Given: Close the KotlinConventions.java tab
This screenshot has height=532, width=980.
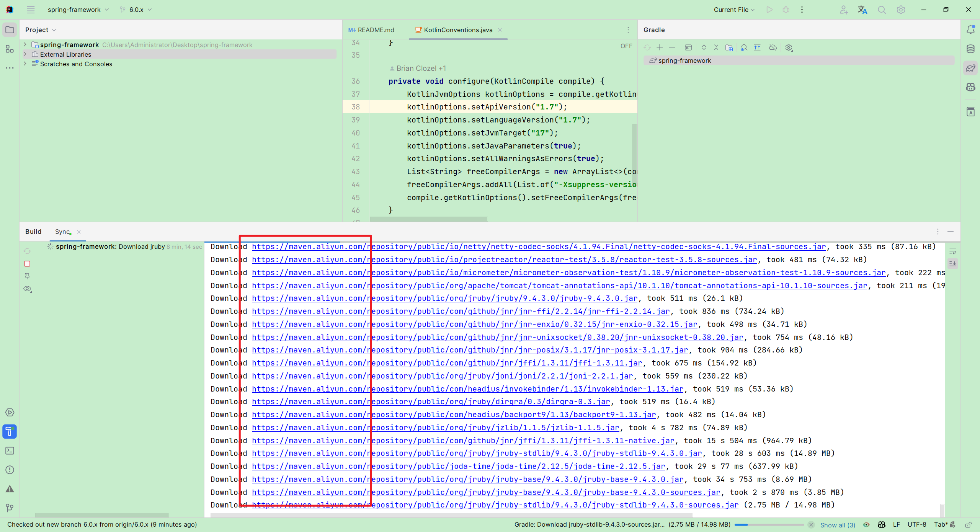Looking at the screenshot, I should point(500,30).
